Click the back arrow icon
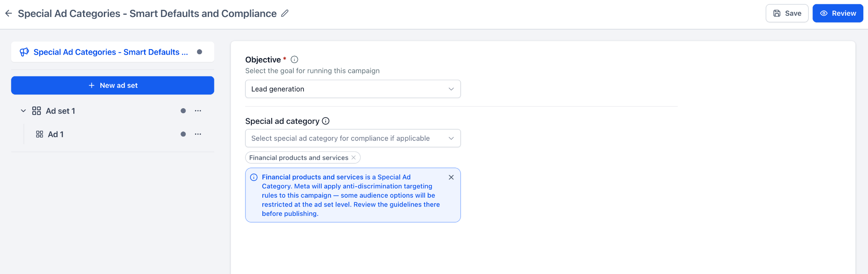This screenshot has height=274, width=868. (8, 14)
